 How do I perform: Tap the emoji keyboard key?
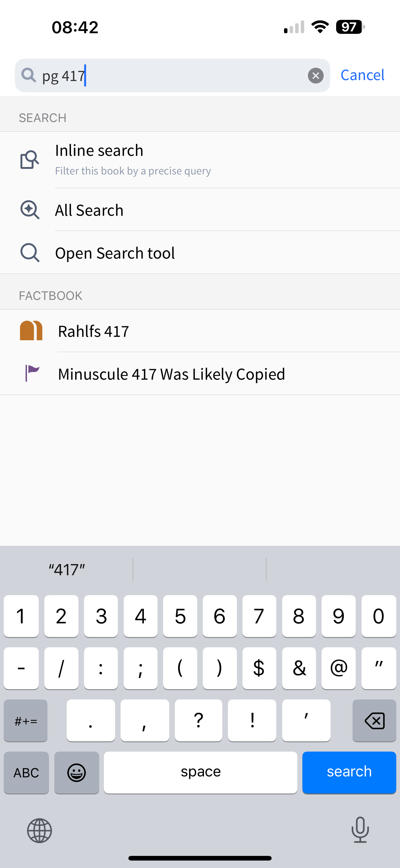(x=77, y=772)
